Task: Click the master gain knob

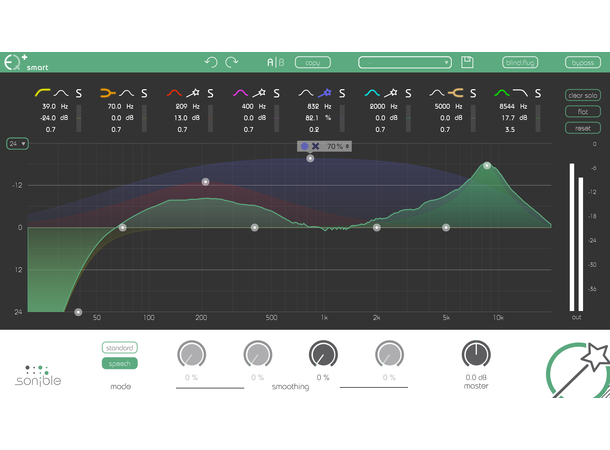Action: tap(476, 354)
